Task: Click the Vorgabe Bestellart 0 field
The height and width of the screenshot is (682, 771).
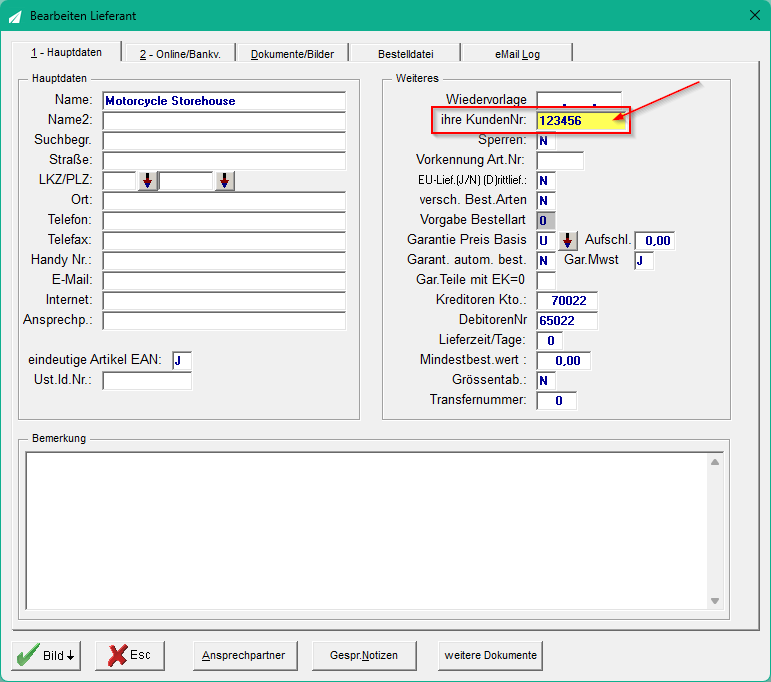Action: point(546,221)
